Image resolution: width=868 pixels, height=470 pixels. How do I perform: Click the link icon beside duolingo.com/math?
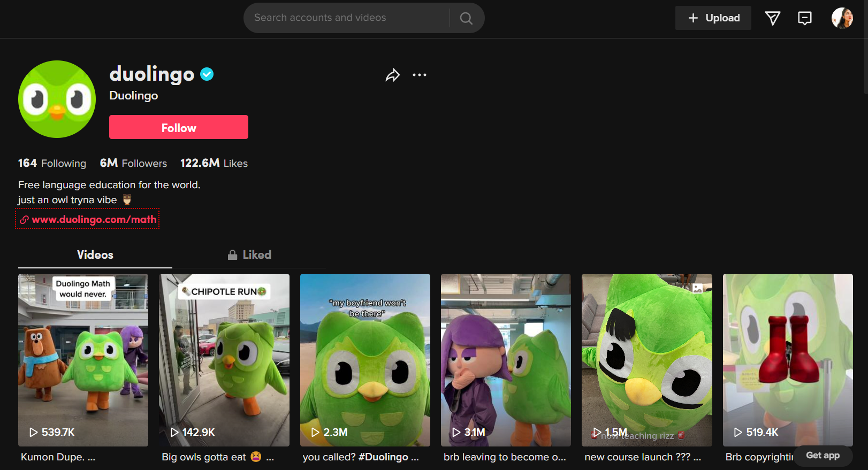point(24,220)
